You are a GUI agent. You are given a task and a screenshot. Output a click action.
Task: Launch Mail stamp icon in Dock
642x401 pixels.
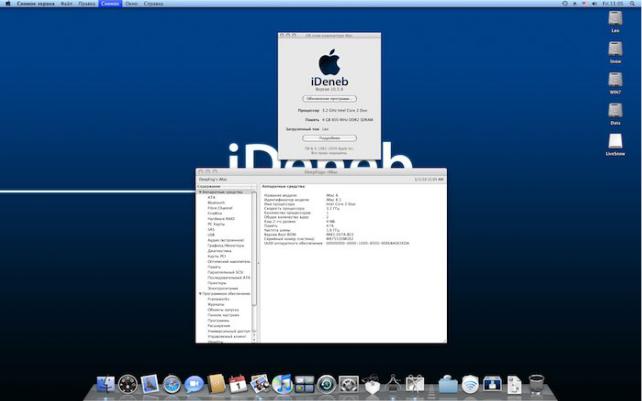click(x=149, y=384)
